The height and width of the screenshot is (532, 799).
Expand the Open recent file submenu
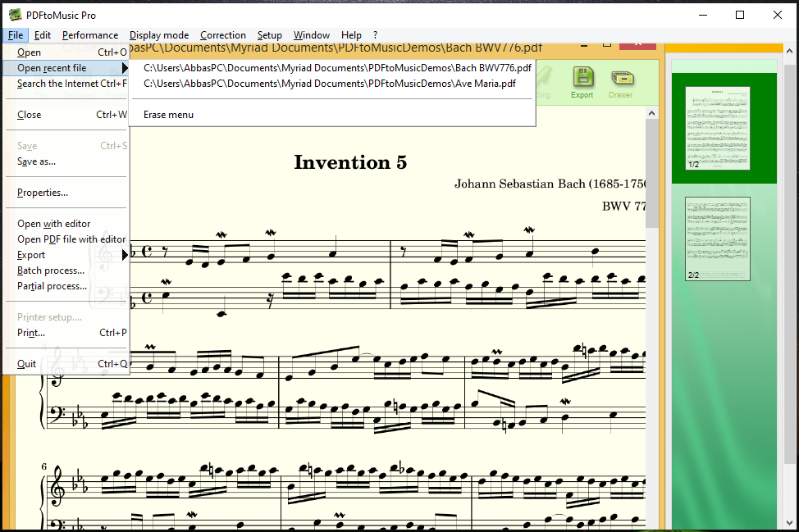[66, 68]
